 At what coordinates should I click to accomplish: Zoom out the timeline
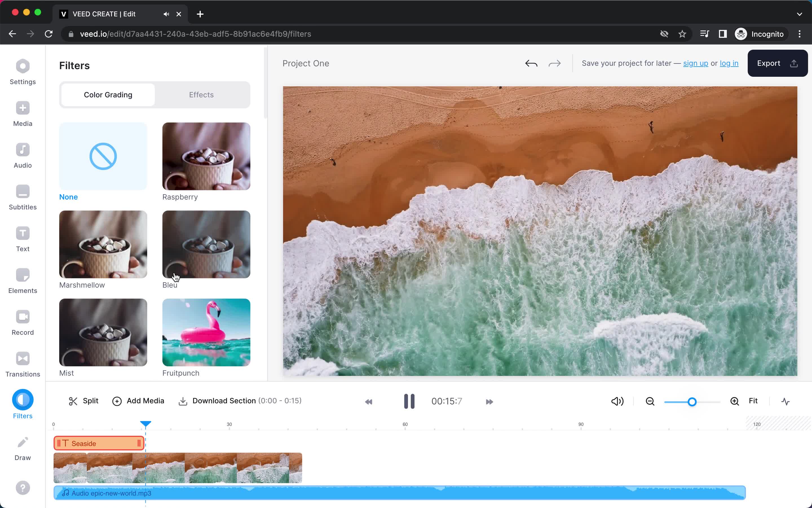(x=650, y=401)
